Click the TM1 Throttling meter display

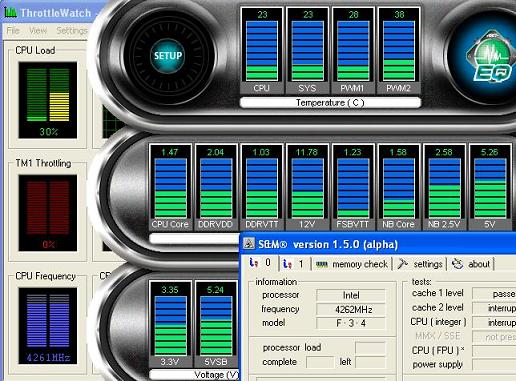[48, 213]
